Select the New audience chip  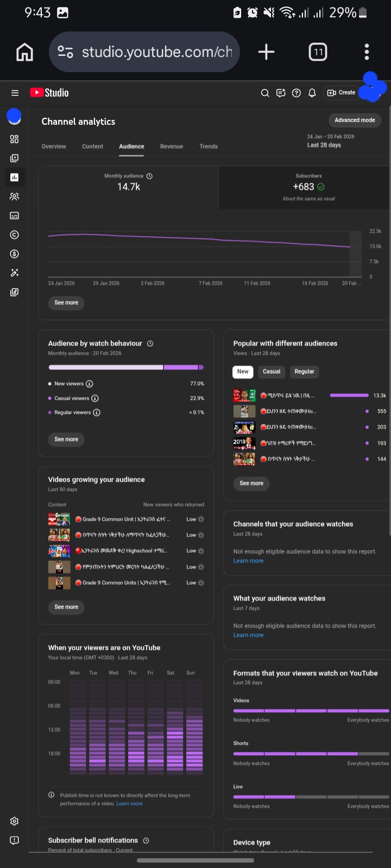(243, 372)
